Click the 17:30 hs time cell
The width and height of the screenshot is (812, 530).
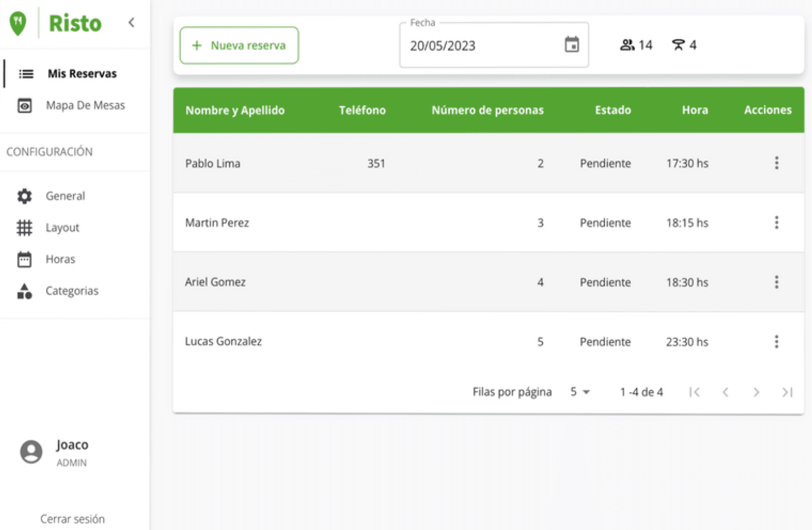[687, 163]
